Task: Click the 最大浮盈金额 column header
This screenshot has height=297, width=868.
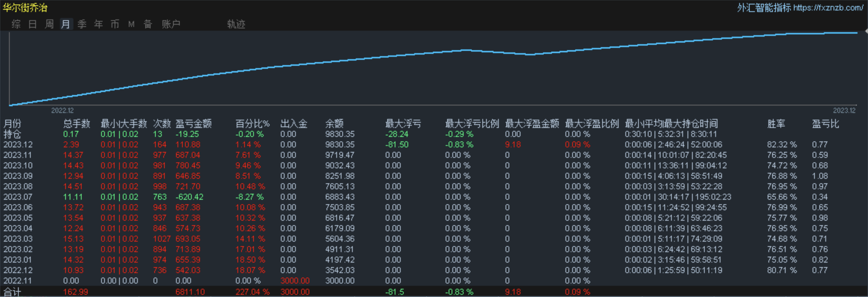Action: click(x=532, y=123)
